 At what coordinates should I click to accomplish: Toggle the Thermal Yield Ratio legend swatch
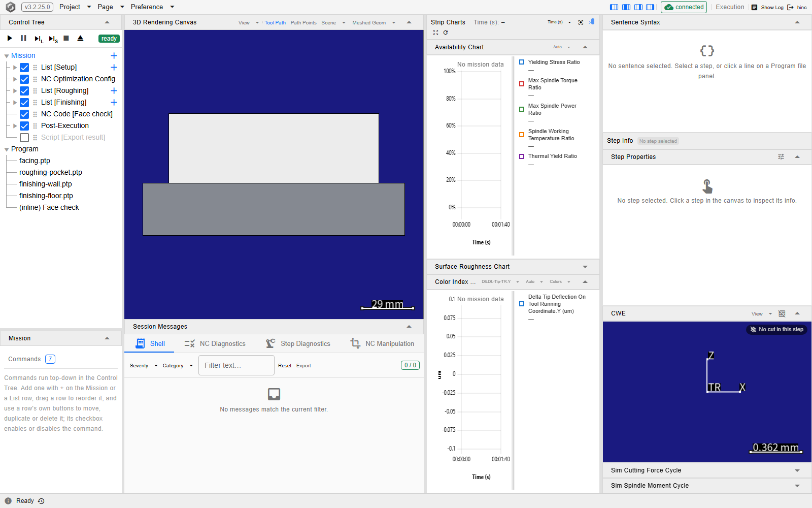click(522, 156)
